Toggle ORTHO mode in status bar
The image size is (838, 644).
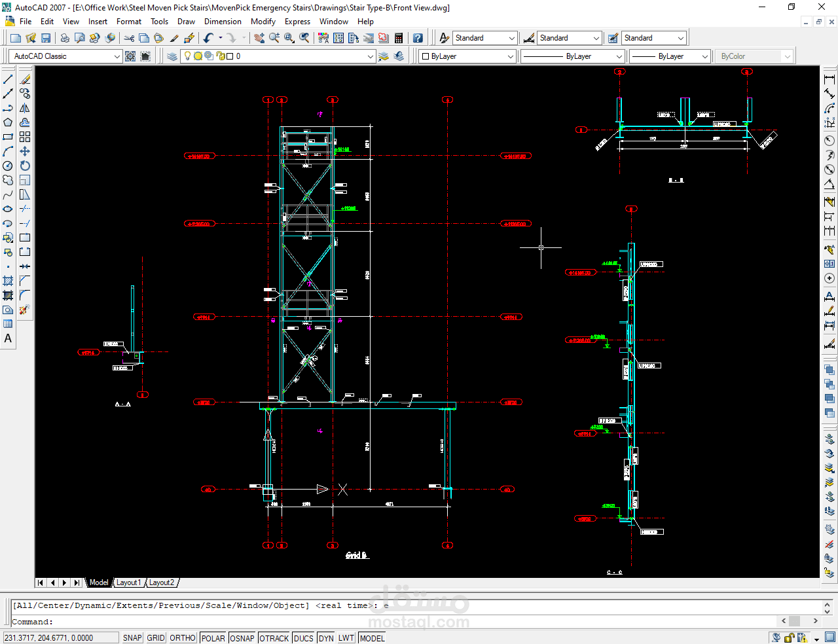click(x=183, y=638)
